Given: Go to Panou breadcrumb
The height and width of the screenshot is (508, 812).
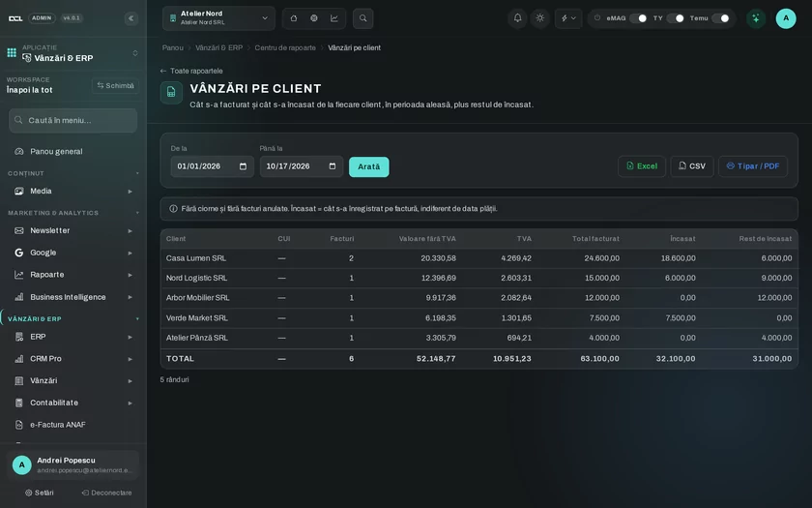Looking at the screenshot, I should click(x=172, y=47).
